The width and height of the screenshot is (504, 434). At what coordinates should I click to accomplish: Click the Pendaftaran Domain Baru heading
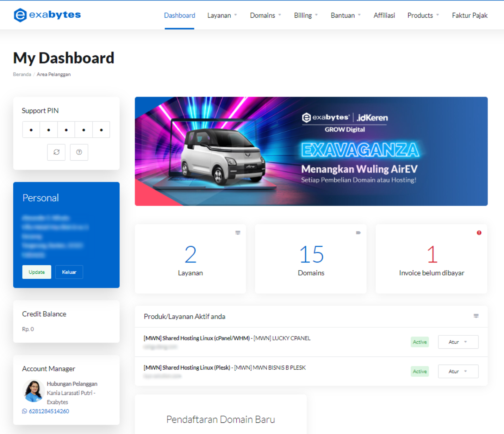click(x=220, y=419)
